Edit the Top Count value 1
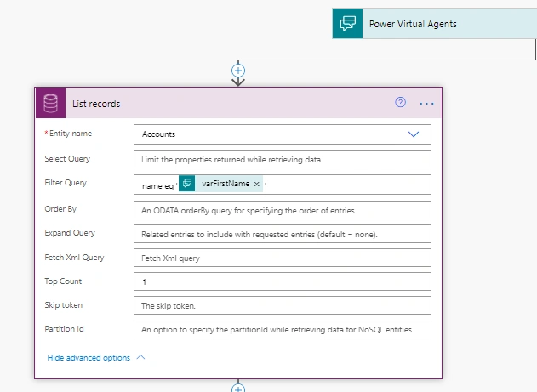The image size is (537, 392). click(x=283, y=281)
